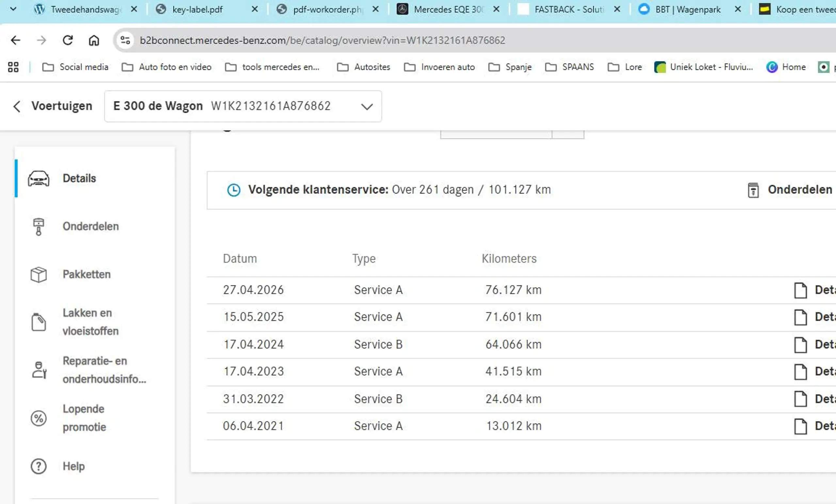Click the Datum column header
This screenshot has height=504, width=836.
click(240, 259)
